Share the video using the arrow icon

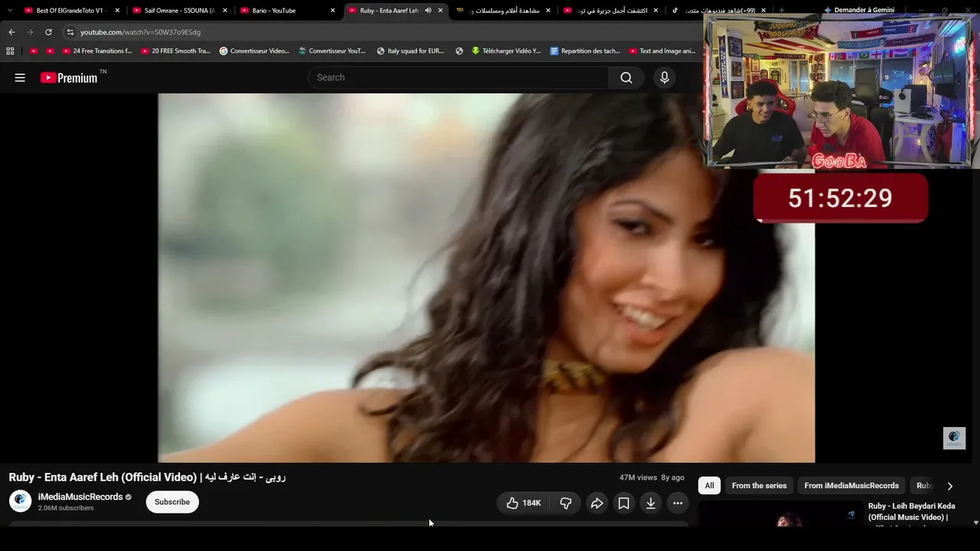[597, 503]
